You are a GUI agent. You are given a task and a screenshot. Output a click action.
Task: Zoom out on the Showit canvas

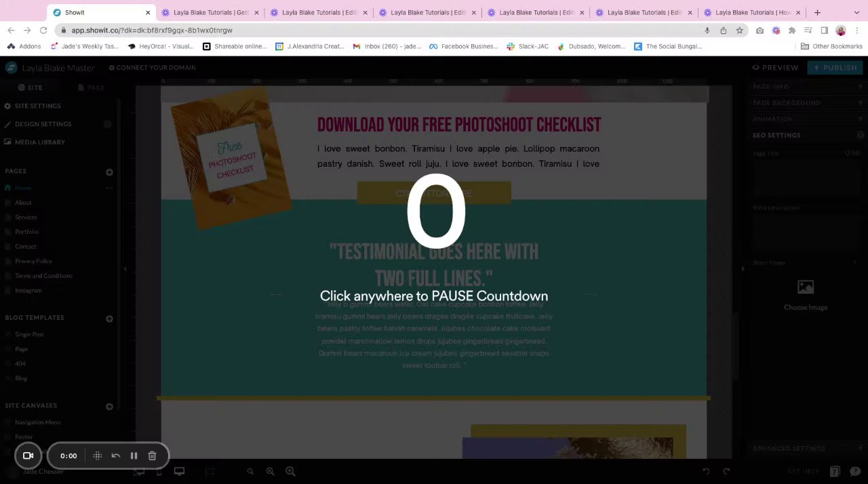coord(250,471)
